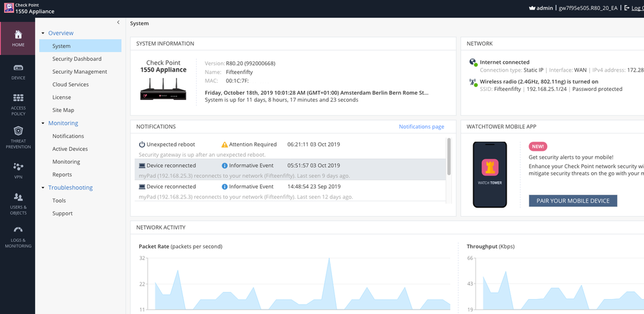Open the Notifications page link
This screenshot has width=644, height=314.
click(422, 126)
